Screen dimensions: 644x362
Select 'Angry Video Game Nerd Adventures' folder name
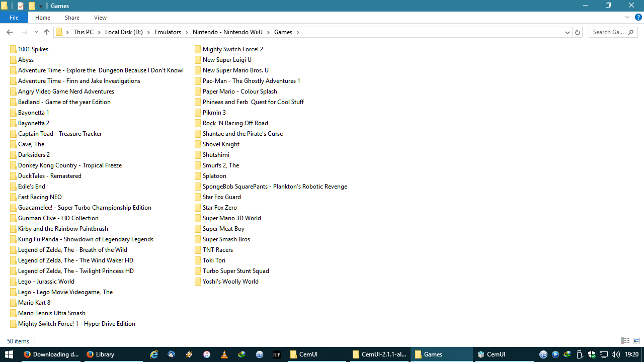pyautogui.click(x=66, y=92)
